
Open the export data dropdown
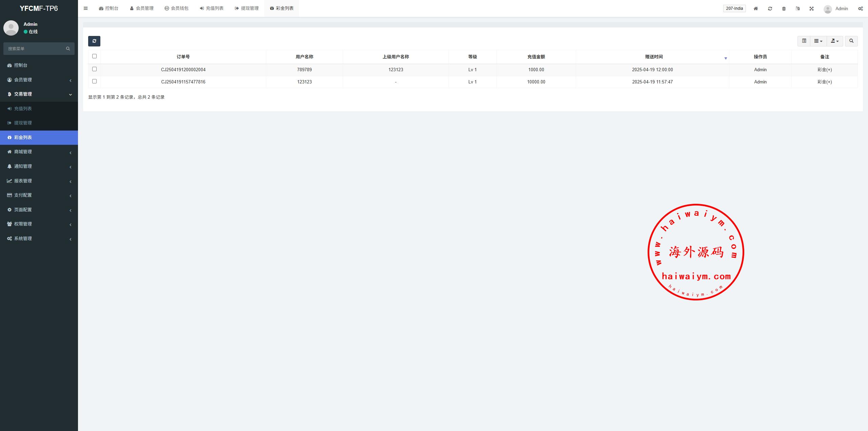coord(835,41)
